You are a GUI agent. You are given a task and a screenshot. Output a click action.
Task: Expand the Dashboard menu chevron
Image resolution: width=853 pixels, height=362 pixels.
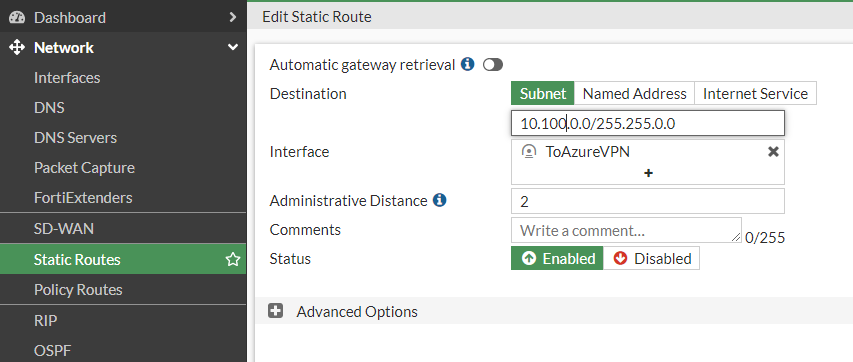pyautogui.click(x=233, y=17)
